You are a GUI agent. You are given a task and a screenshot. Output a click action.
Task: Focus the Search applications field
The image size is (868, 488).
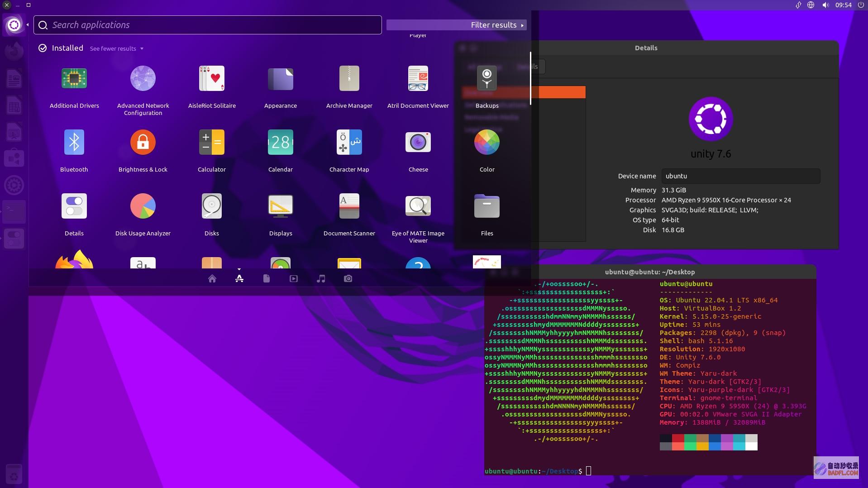[x=208, y=25]
